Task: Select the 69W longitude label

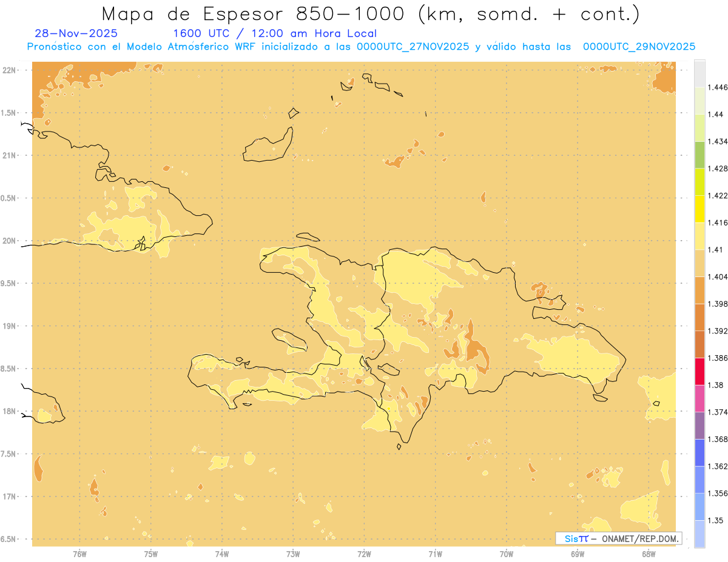Action: (578, 554)
